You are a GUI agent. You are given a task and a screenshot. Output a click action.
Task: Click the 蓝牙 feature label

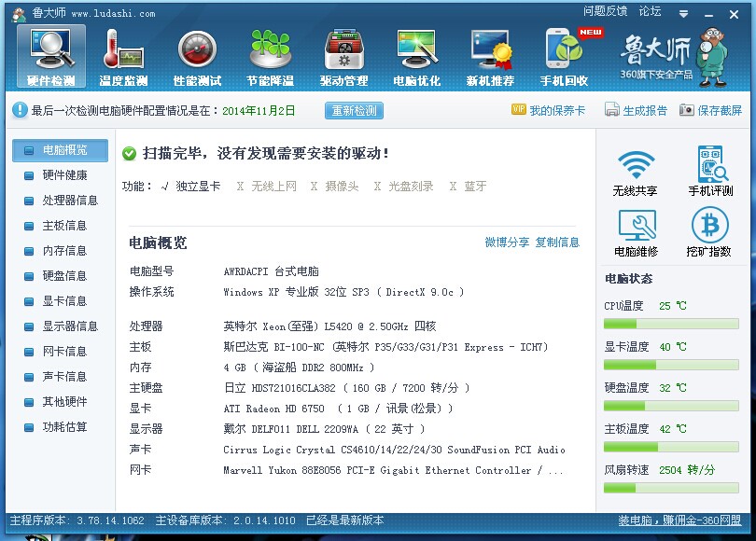pos(475,187)
